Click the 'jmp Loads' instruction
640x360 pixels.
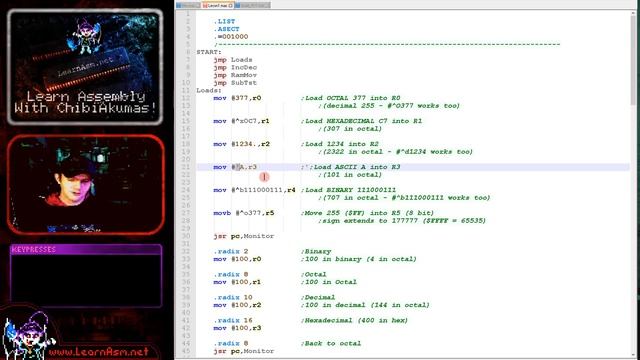233,60
